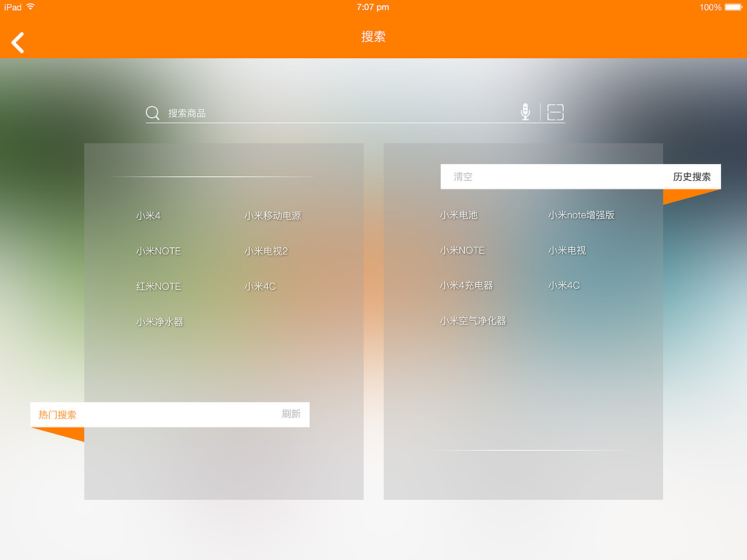Viewport: 747px width, 560px height.
Task: Select hot search 红米NOTE
Action: (158, 286)
